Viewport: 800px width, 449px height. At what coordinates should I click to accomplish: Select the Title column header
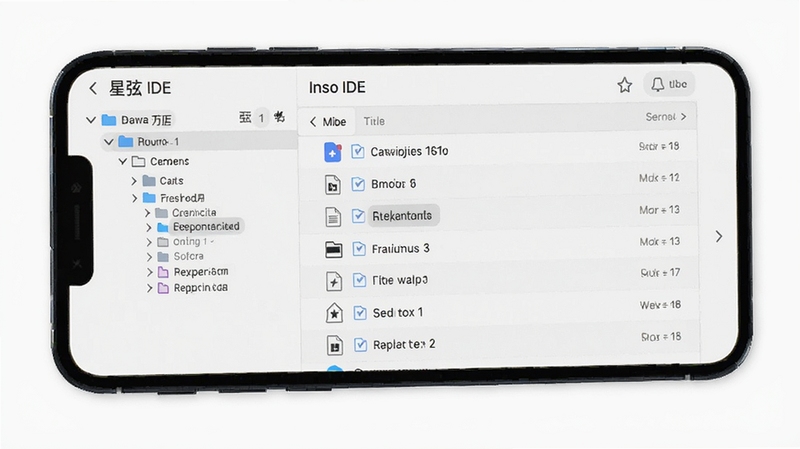pyautogui.click(x=374, y=121)
